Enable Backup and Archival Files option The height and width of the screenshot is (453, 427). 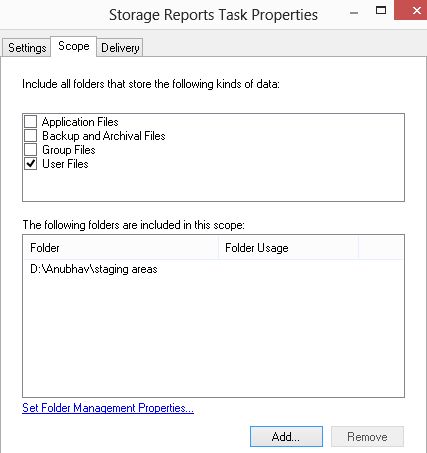tap(31, 136)
